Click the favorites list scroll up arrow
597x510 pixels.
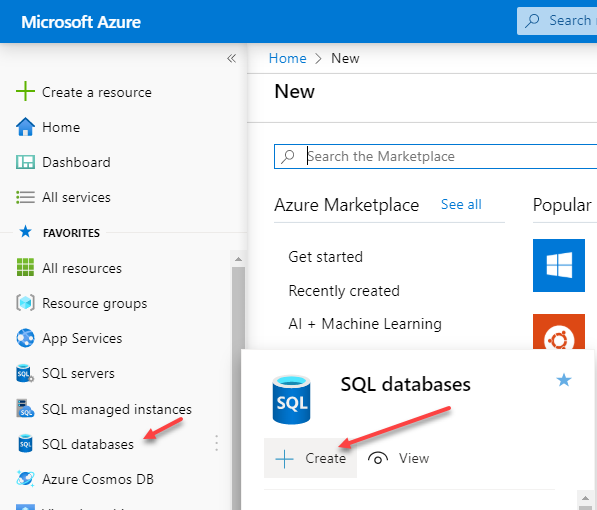pos(238,259)
